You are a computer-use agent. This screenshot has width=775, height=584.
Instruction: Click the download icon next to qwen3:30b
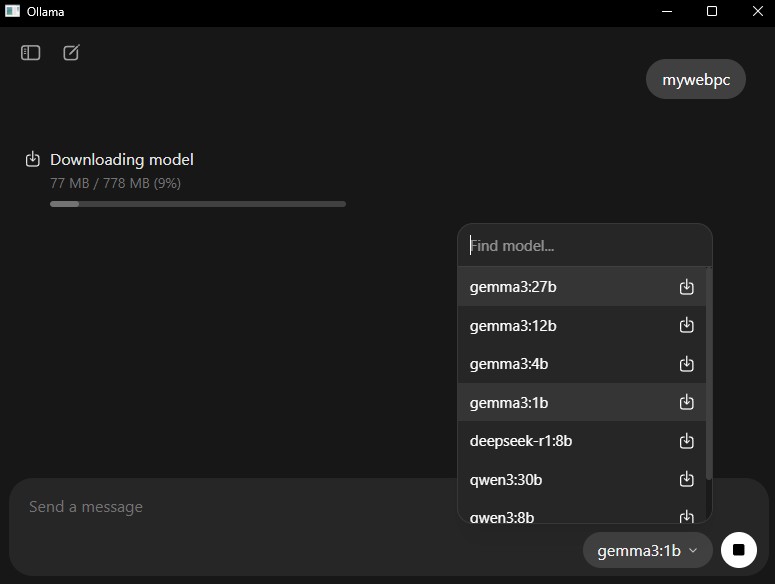point(686,479)
